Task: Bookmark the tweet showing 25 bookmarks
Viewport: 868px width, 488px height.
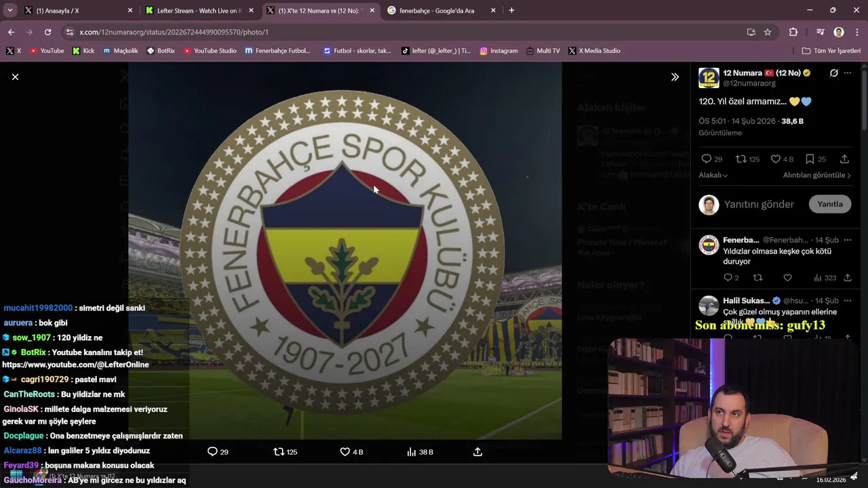Action: 815,159
